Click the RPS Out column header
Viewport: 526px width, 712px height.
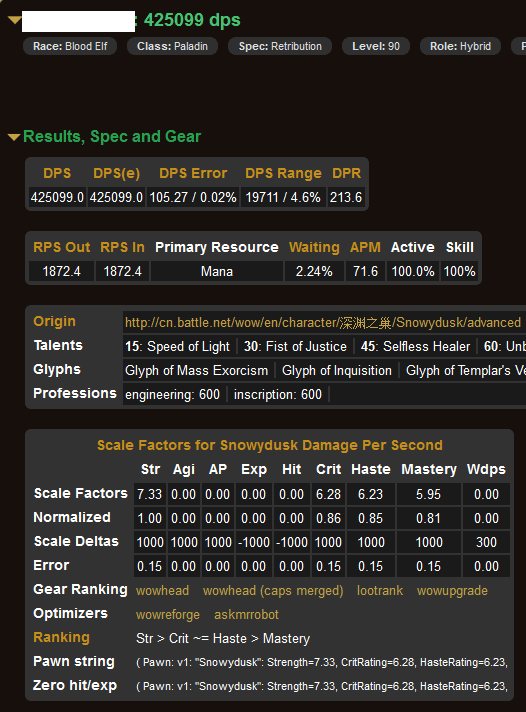[62, 247]
